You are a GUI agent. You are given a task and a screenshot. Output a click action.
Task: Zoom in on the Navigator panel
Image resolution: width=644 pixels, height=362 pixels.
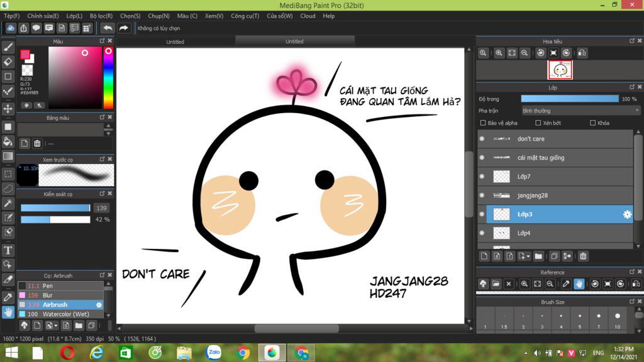click(499, 53)
